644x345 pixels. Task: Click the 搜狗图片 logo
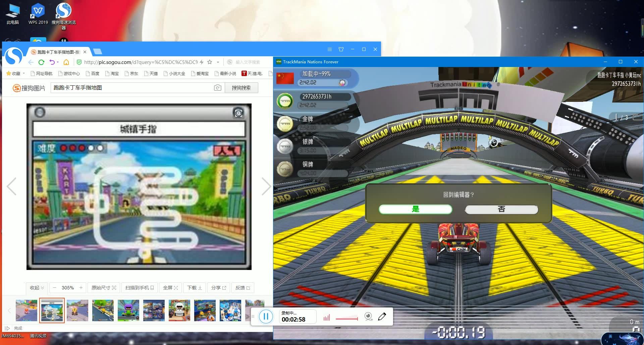point(29,88)
